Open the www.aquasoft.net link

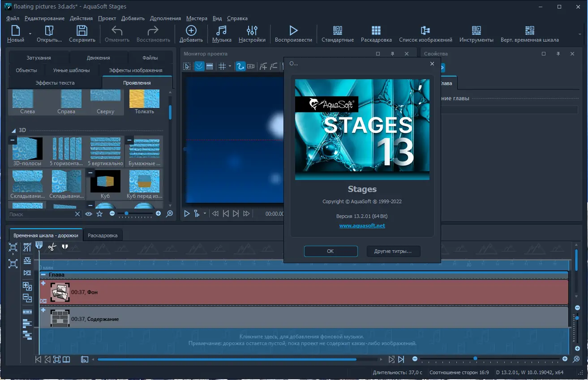362,225
